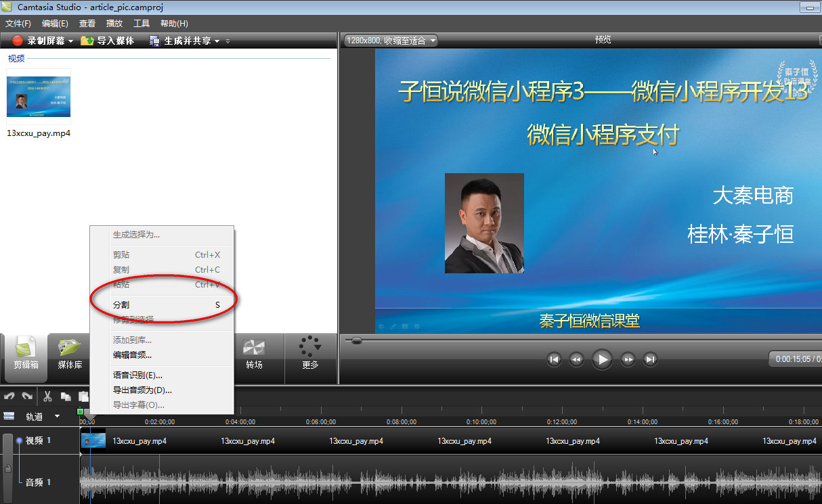
Task: Click the Paste clipboard icon in timeline toolbar
Action: click(83, 396)
